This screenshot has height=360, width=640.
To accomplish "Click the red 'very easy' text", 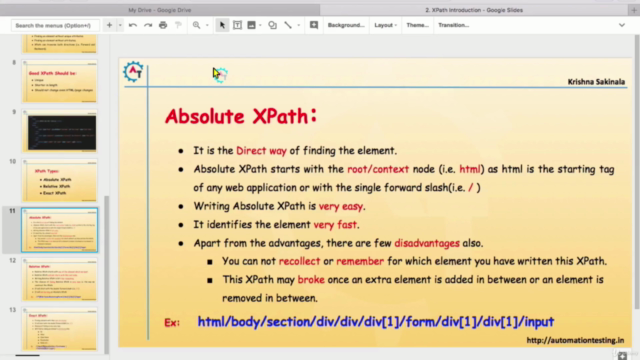I will [x=341, y=207].
